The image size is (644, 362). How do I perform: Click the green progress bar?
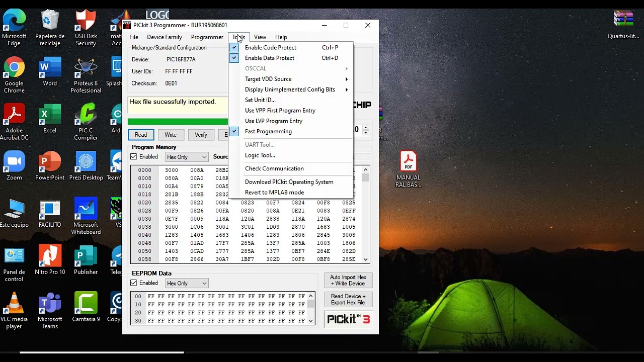tap(178, 122)
